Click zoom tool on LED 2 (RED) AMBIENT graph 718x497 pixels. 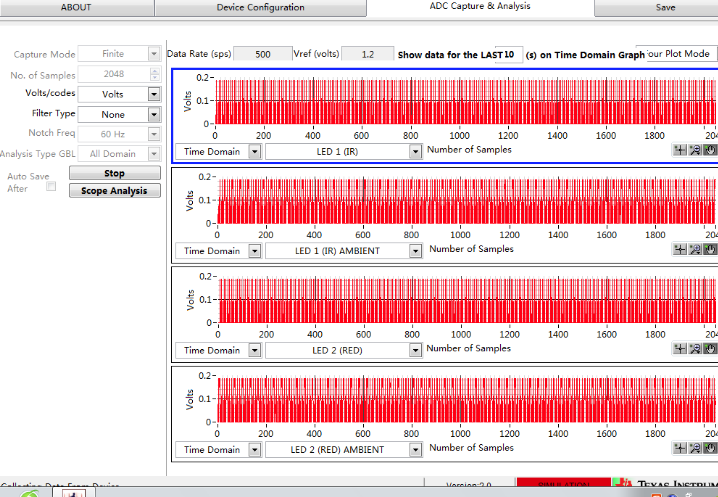point(695,448)
